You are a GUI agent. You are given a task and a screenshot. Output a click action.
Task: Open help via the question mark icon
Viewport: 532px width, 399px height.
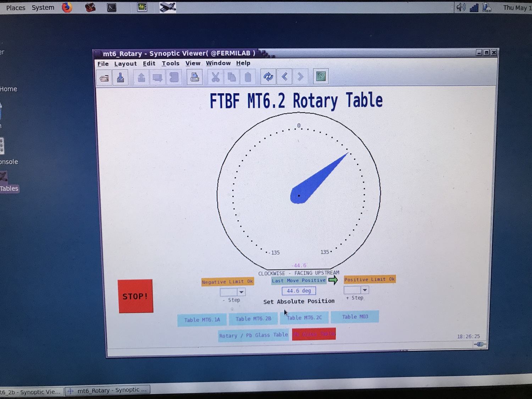click(321, 76)
